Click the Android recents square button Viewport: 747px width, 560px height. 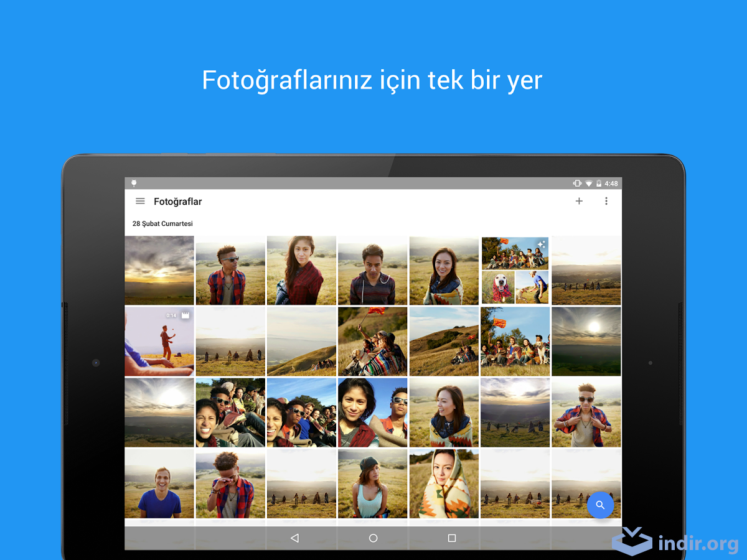point(451,537)
